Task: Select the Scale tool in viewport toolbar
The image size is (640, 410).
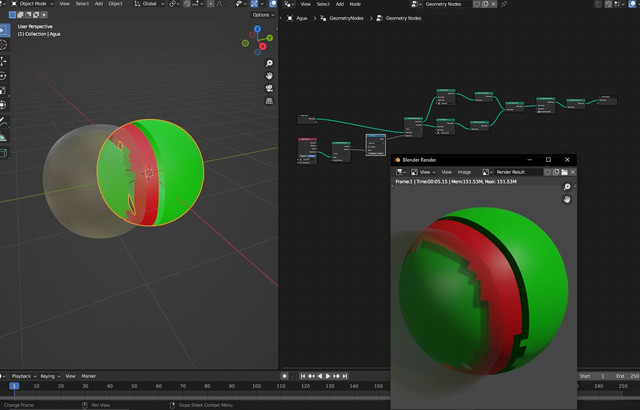Action: (x=4, y=91)
